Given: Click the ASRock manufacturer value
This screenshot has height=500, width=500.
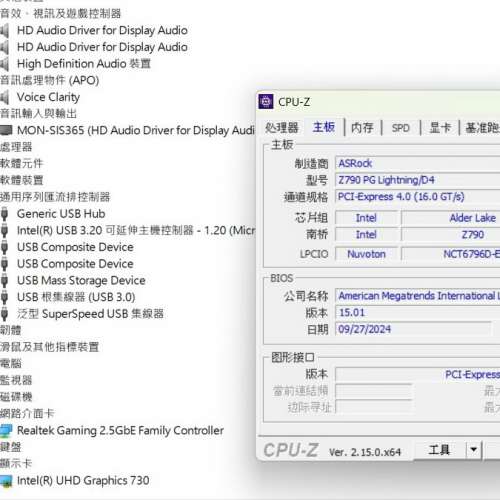Looking at the screenshot, I should [x=418, y=163].
